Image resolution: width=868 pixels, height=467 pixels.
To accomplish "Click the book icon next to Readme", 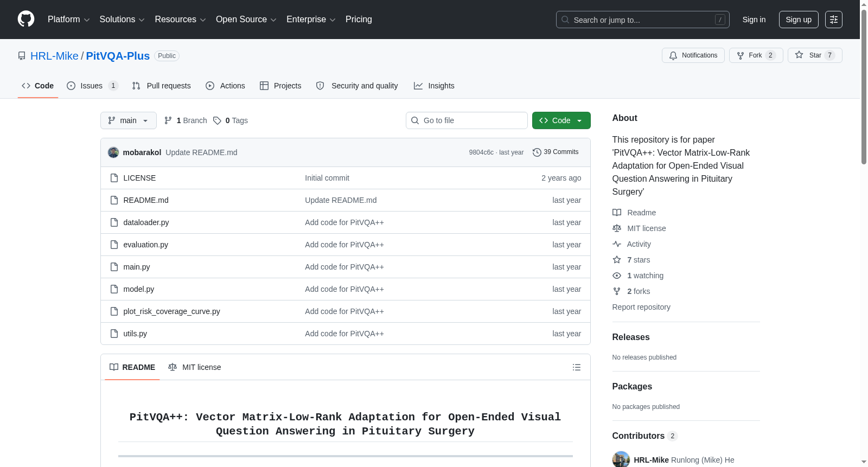I will pyautogui.click(x=617, y=213).
